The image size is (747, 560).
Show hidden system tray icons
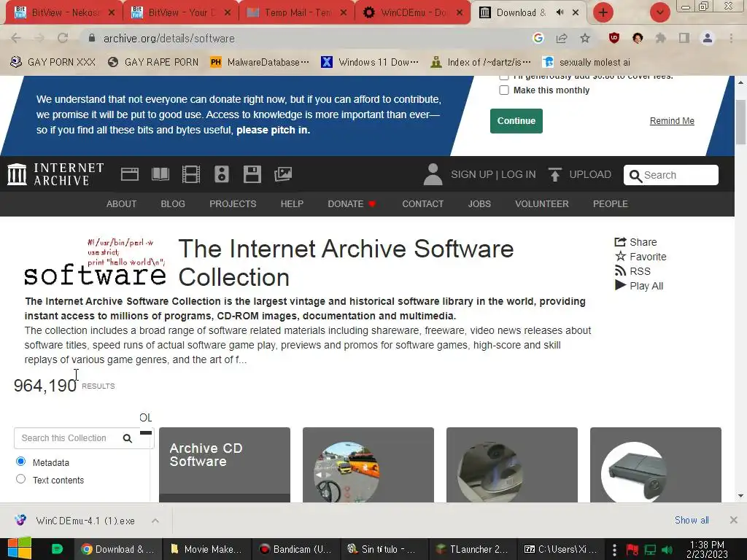614,550
